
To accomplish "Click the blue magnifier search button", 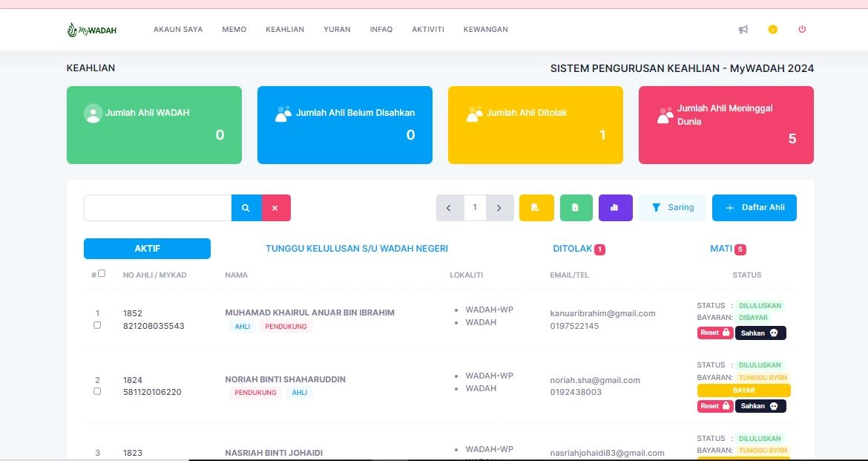I will [246, 208].
